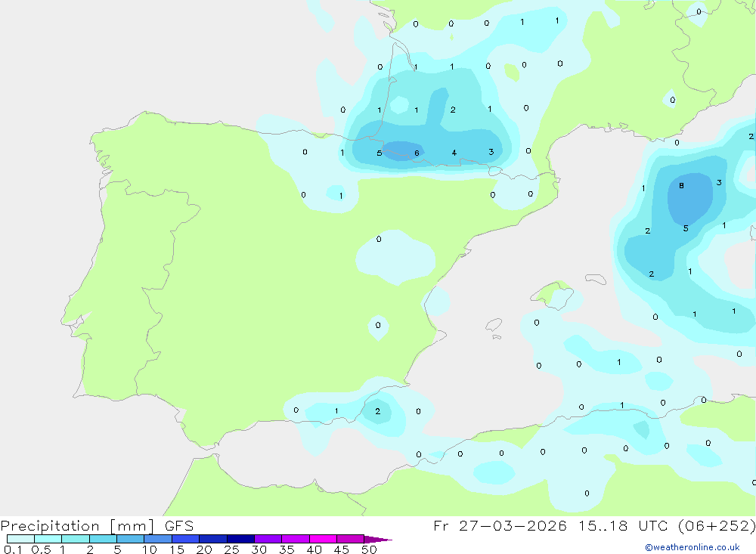Select the 35–40 mm purple legend swatch
The image size is (756, 554).
296,539
